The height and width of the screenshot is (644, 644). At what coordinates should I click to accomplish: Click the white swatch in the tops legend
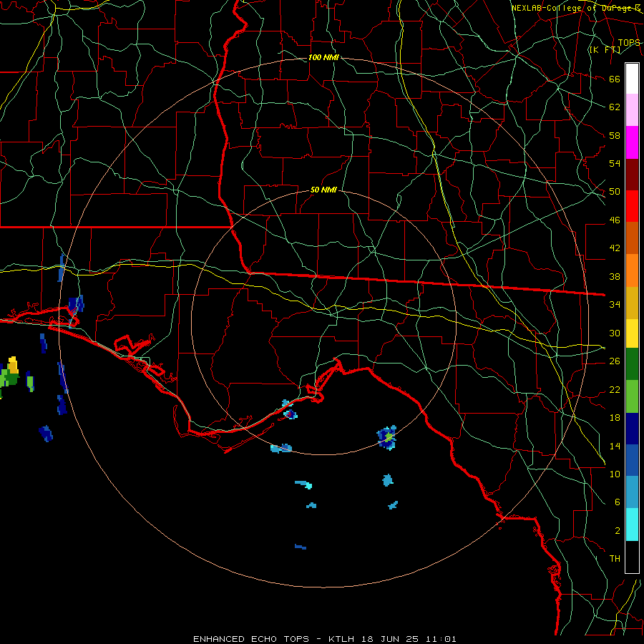pyautogui.click(x=632, y=79)
